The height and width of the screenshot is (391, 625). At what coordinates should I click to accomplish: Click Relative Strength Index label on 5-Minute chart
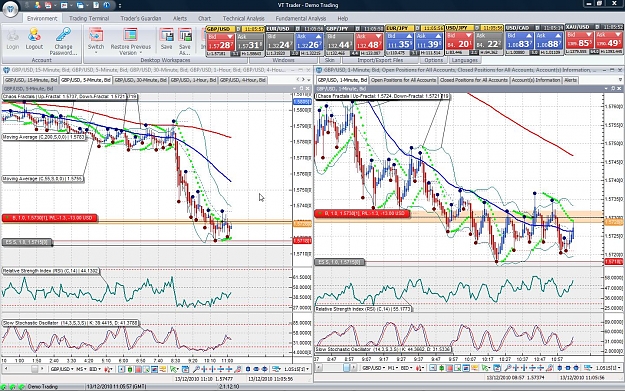[x=51, y=271]
